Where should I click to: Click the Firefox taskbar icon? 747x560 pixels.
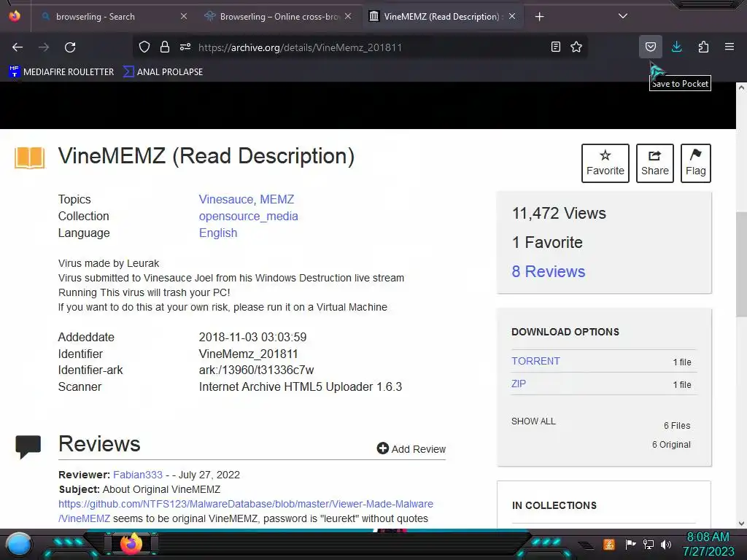[x=131, y=544]
